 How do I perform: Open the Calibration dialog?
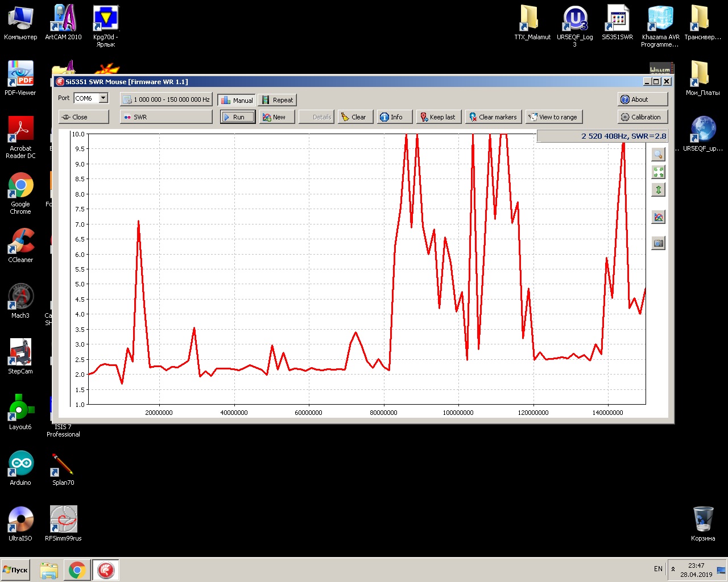point(642,117)
